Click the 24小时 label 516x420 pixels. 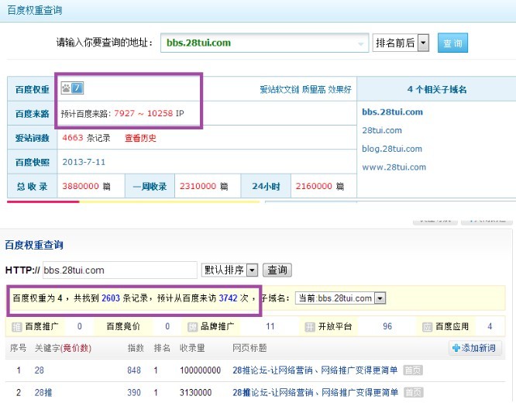[266, 186]
